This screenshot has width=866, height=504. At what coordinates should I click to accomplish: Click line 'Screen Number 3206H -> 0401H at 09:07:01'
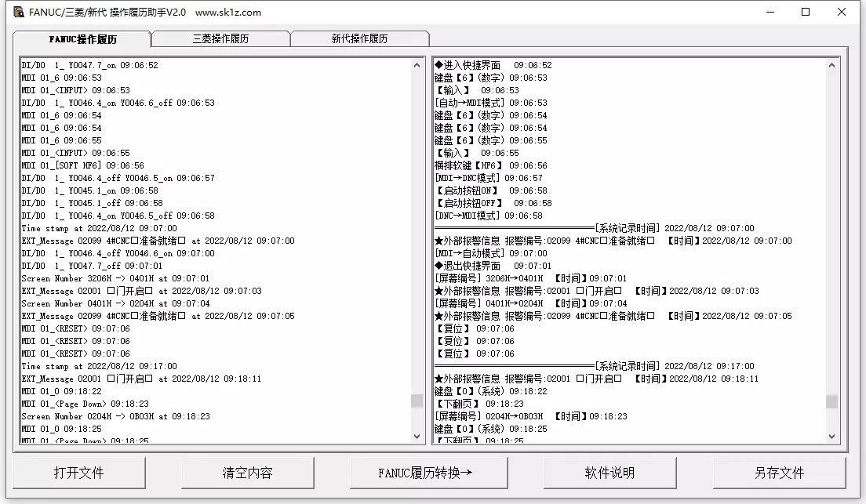point(115,278)
